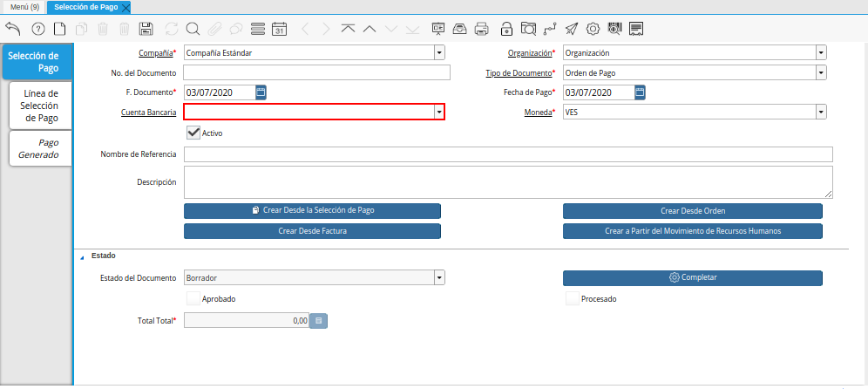Toggle grid view with stacked lines icon
This screenshot has width=868, height=389.
(258, 29)
